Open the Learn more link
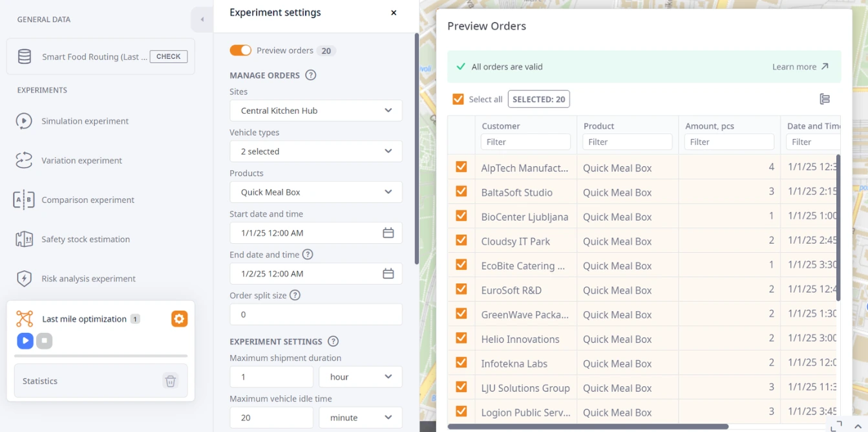Screen dimensions: 868x432 (x=800, y=67)
